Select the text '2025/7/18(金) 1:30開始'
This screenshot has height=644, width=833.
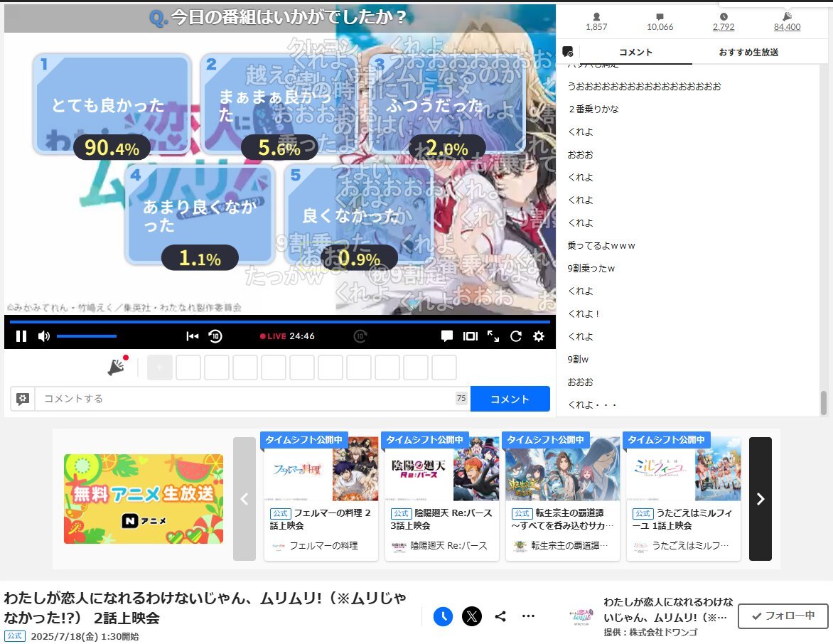pyautogui.click(x=85, y=637)
